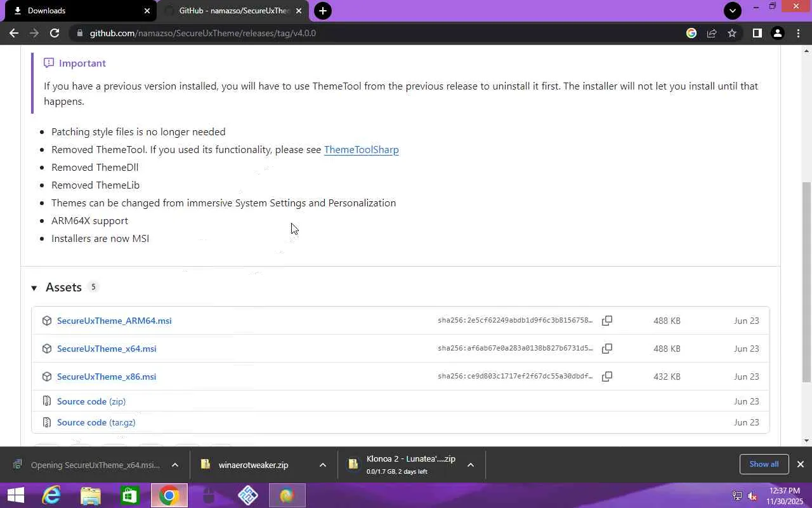
Task: Open a new browser tab
Action: pos(322,11)
